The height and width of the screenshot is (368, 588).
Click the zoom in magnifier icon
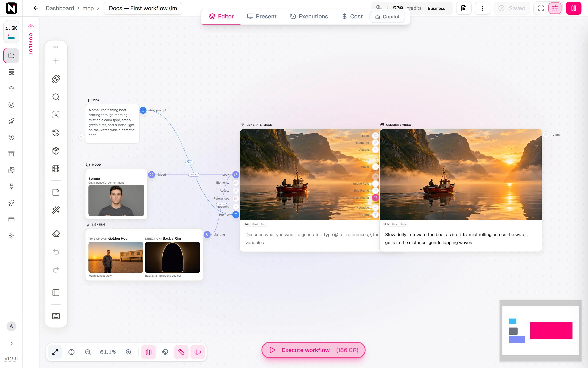[x=129, y=352]
